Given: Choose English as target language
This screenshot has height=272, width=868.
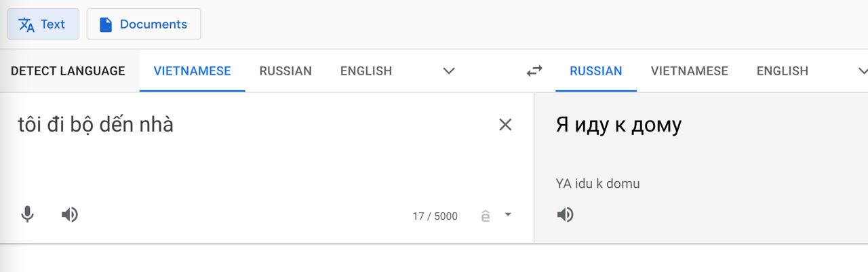Looking at the screenshot, I should point(783,71).
